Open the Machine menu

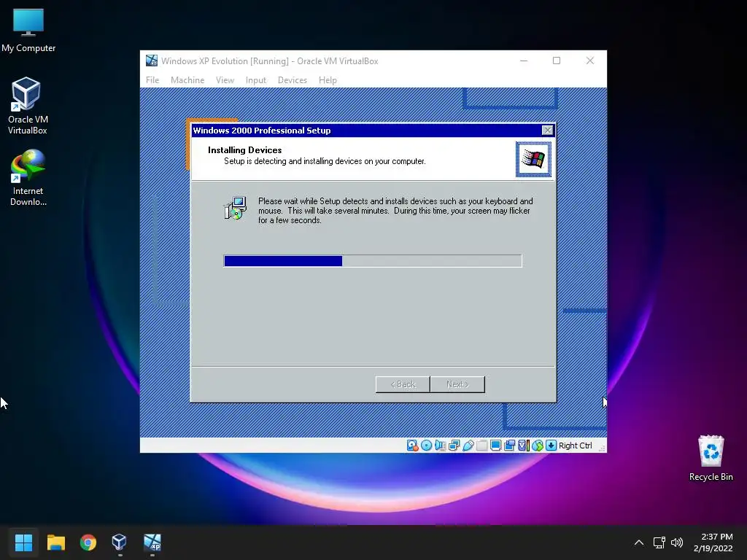pos(187,80)
